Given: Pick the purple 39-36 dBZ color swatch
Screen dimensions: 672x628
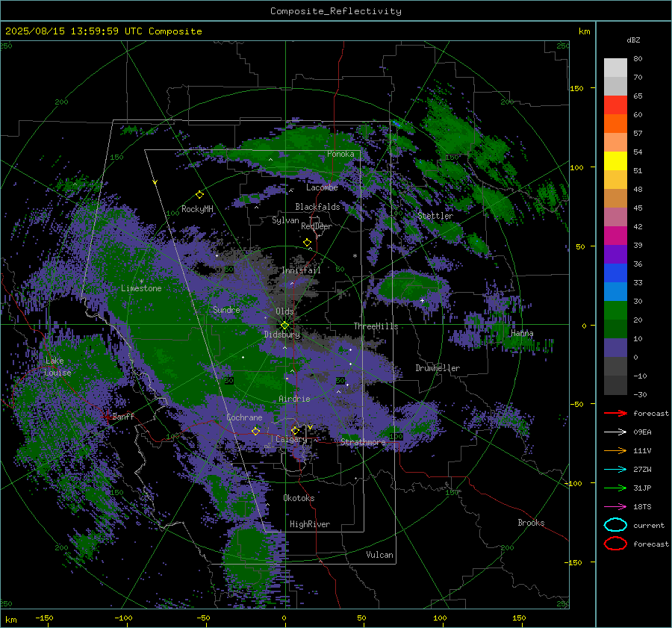Looking at the screenshot, I should pos(615,254).
